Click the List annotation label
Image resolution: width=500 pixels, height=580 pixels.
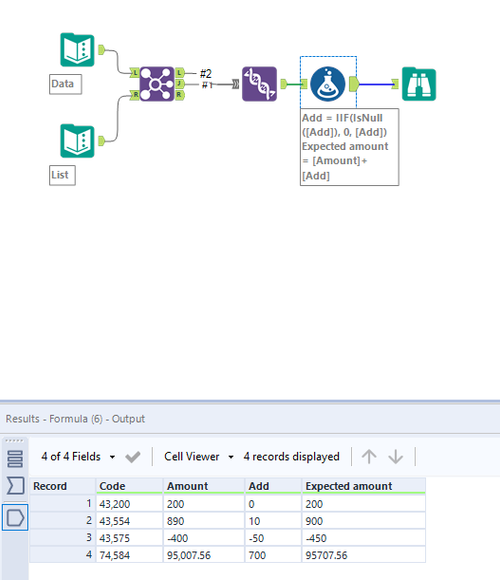pyautogui.click(x=62, y=175)
